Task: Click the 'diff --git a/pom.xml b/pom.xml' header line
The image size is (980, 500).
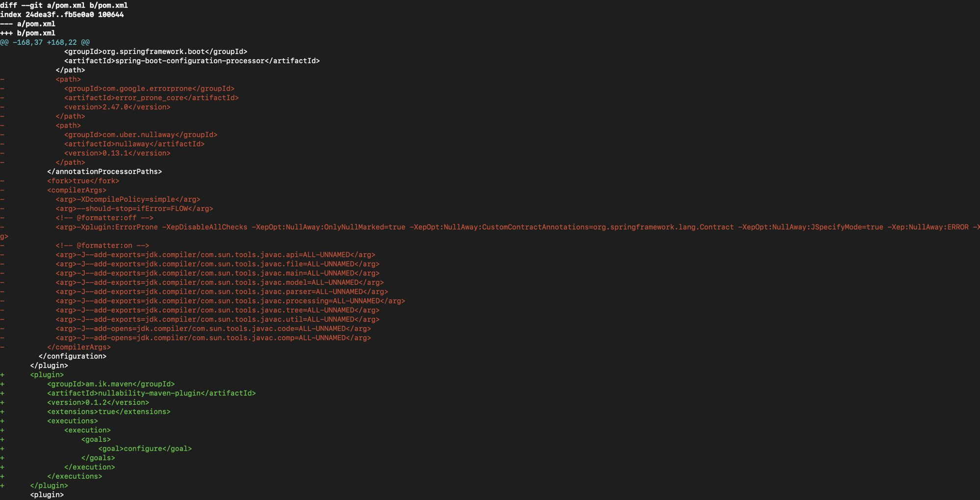Action: coord(64,5)
